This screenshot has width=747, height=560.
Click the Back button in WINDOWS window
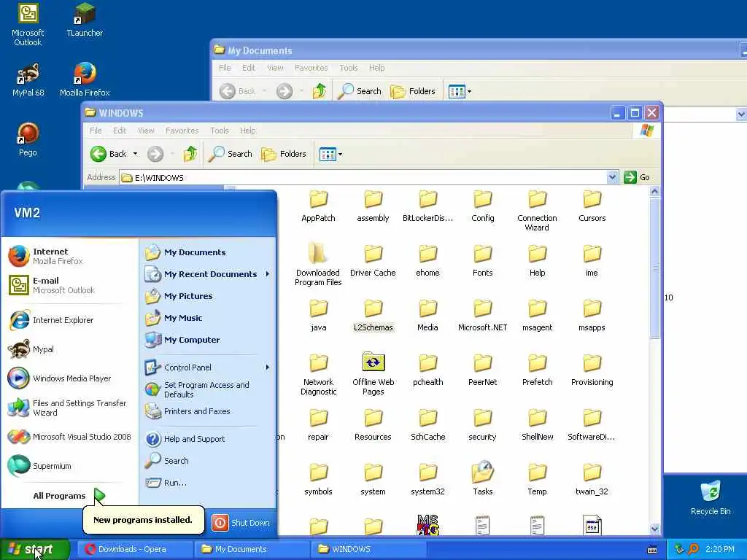109,154
